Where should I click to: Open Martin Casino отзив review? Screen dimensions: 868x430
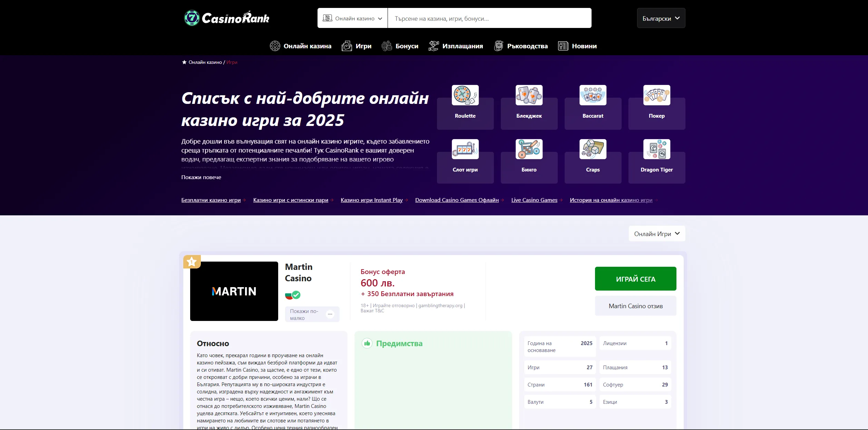(x=635, y=306)
